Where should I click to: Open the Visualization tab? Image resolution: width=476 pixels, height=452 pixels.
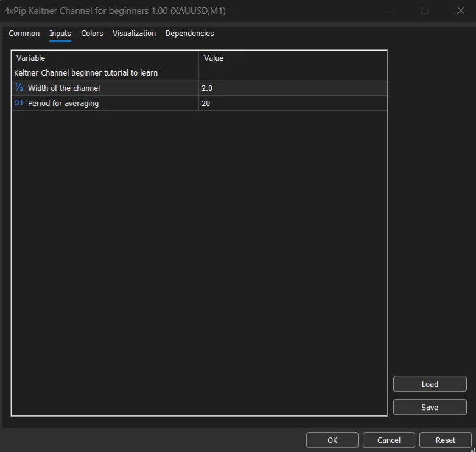pos(134,33)
